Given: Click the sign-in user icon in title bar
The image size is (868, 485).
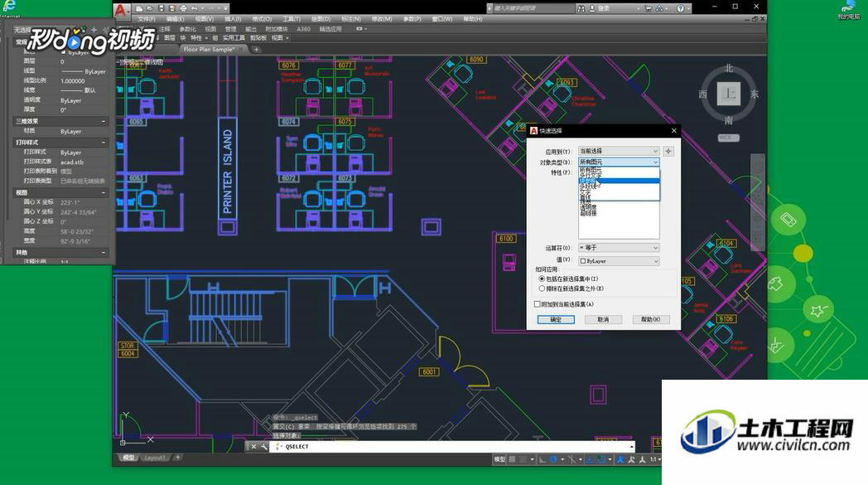Looking at the screenshot, I should (592, 8).
